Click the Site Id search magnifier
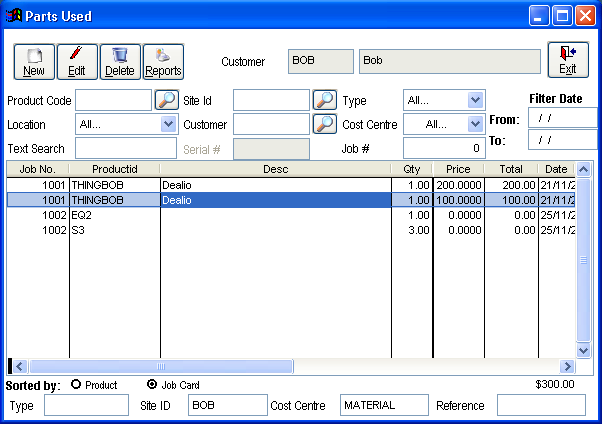This screenshot has height=424, width=602. [324, 100]
